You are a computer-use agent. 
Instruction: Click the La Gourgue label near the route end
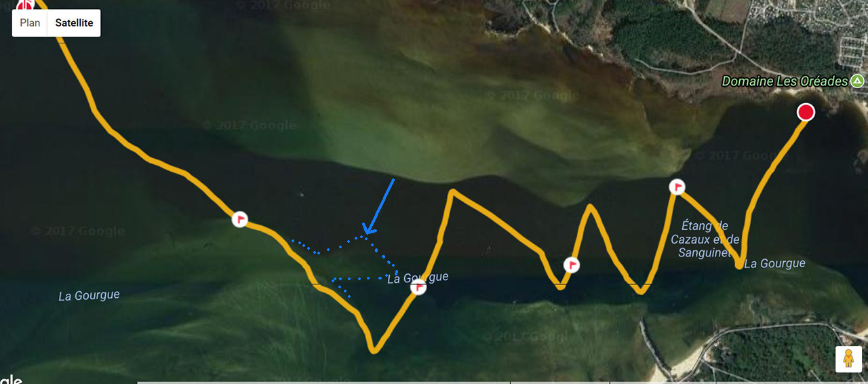point(774,263)
